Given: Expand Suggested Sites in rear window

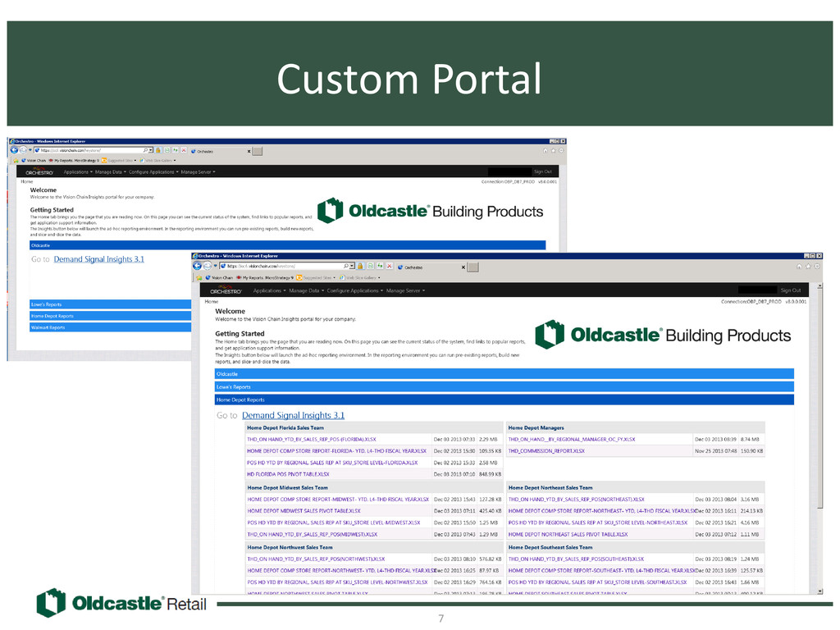Looking at the screenshot, I should coord(119,160).
